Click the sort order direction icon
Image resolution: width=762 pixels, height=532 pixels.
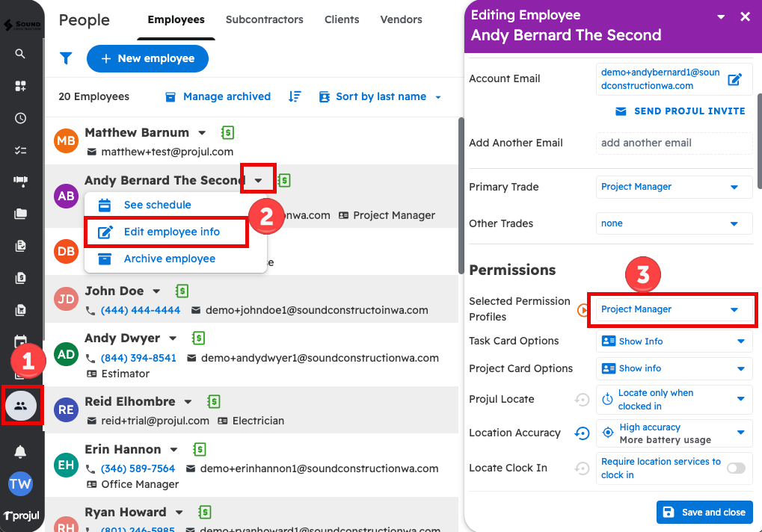click(x=295, y=96)
